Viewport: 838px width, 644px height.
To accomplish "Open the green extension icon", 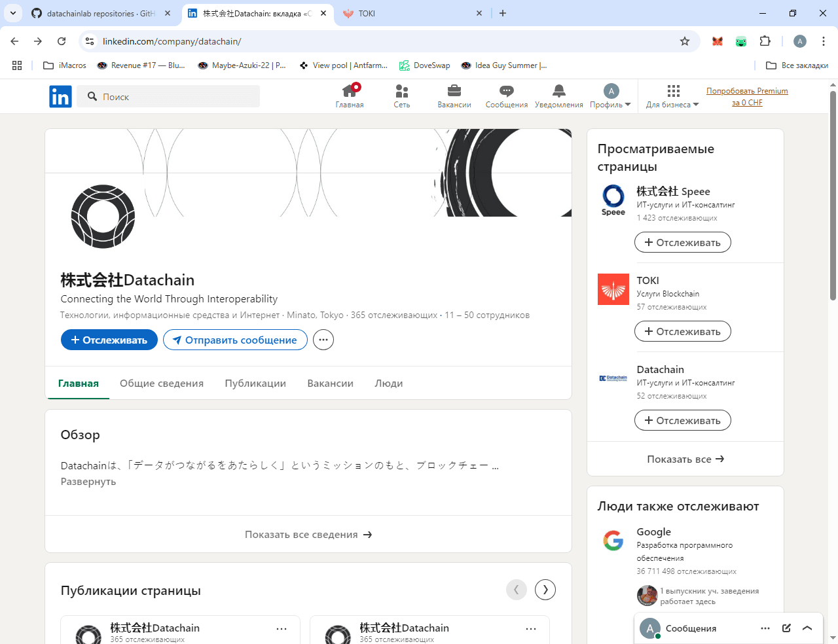I will coord(741,41).
